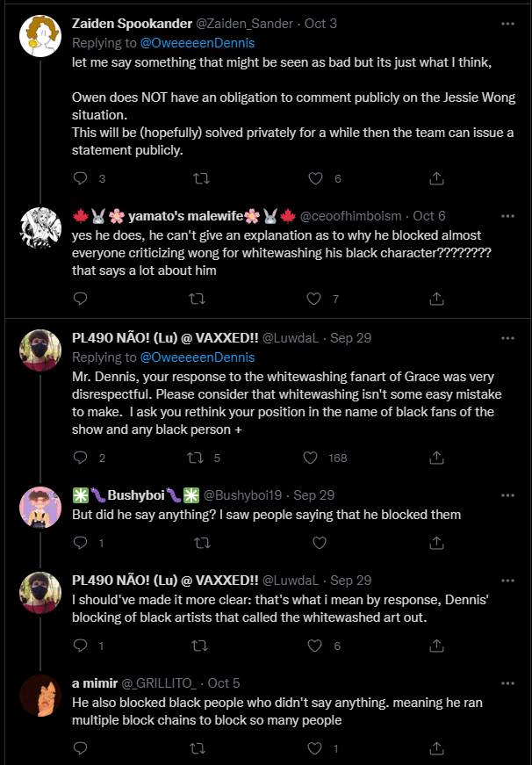This screenshot has height=765, width=532.
Task: Reply to Zaiden Spookander's tweet
Action: pos(81,178)
